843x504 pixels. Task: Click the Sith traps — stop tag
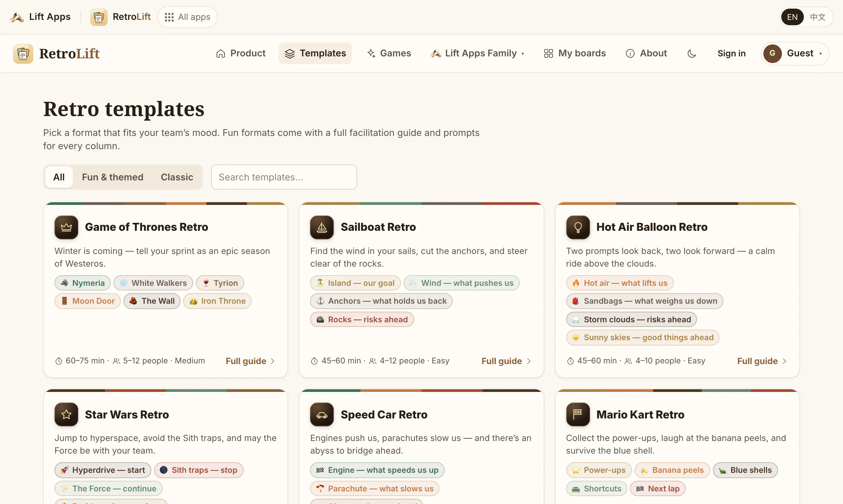click(198, 470)
